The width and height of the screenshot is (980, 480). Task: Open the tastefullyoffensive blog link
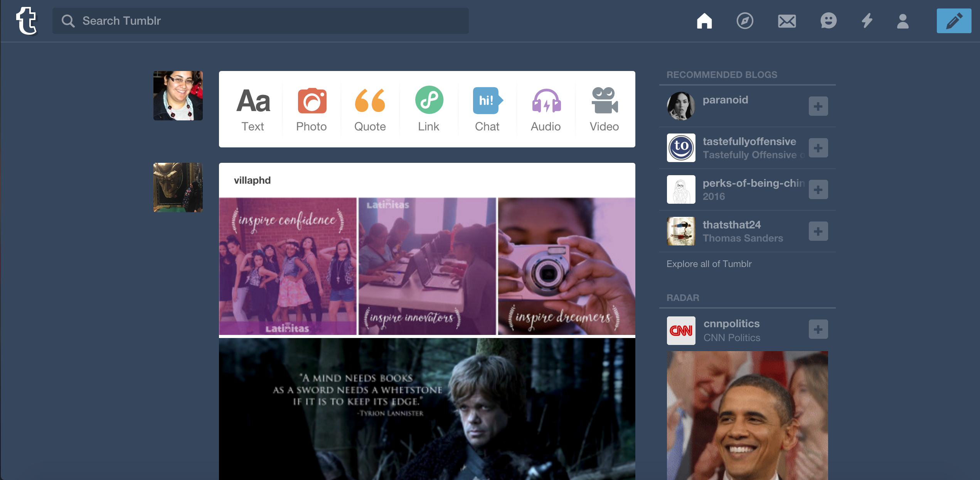[x=749, y=141]
